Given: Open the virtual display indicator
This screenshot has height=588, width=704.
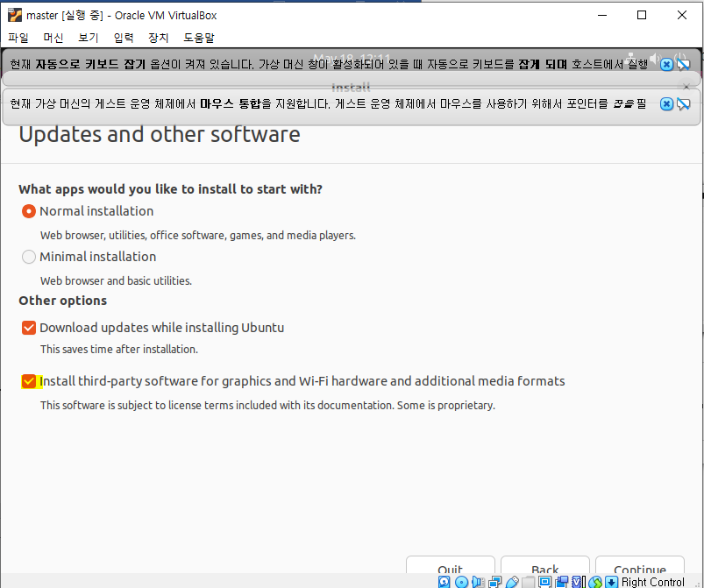Looking at the screenshot, I should click(x=544, y=582).
